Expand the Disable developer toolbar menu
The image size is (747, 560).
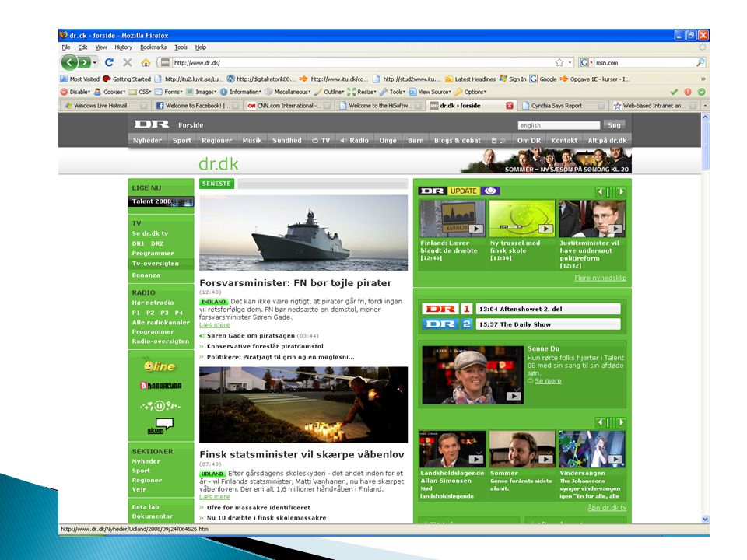click(75, 92)
